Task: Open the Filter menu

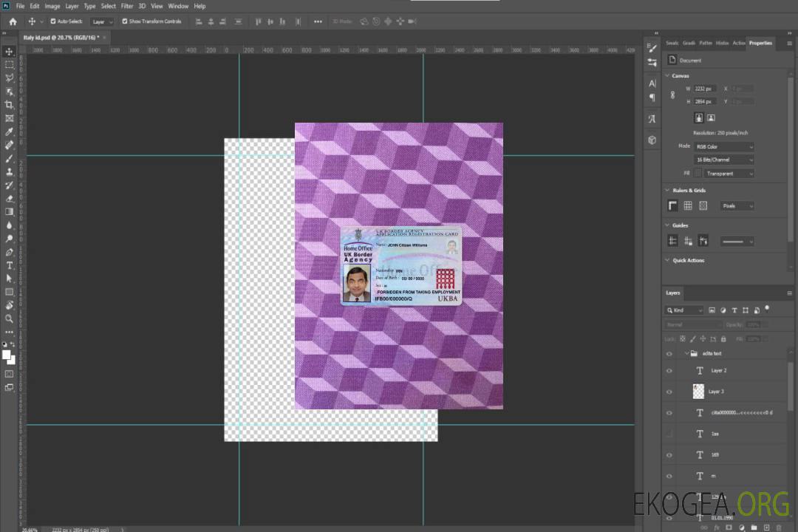Action: pos(127,6)
